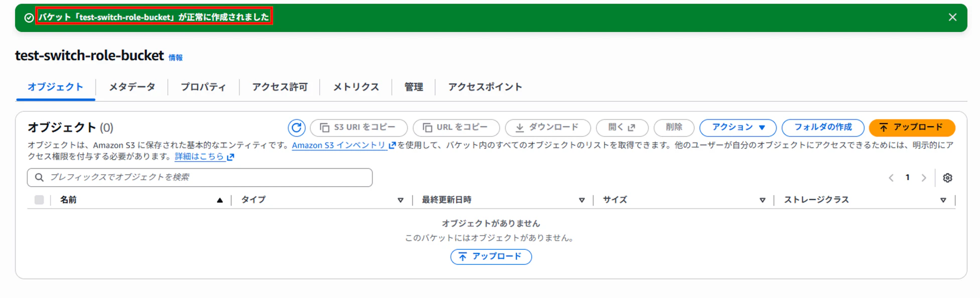This screenshot has width=980, height=298.
Task: Click the orange アップロード button
Action: 912,128
